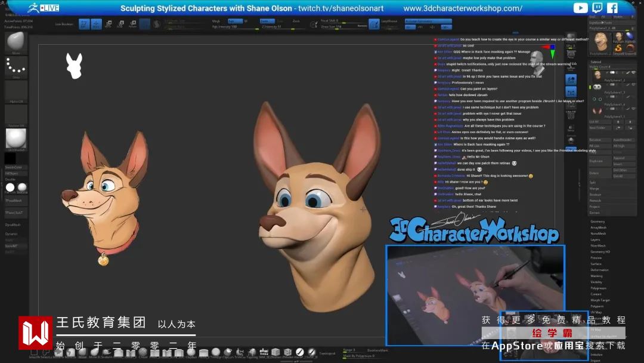Toggle the X symmetry axis button
644x363 pixels.
(x=409, y=27)
